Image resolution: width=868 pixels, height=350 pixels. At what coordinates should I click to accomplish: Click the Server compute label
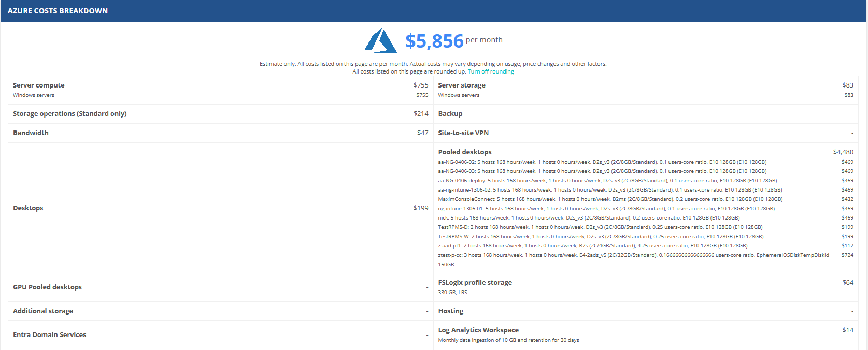(39, 85)
